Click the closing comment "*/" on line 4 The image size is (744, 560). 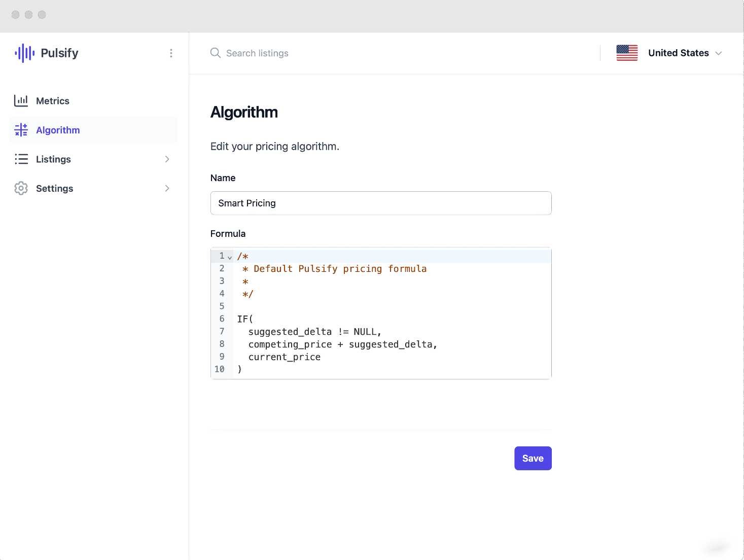point(248,294)
